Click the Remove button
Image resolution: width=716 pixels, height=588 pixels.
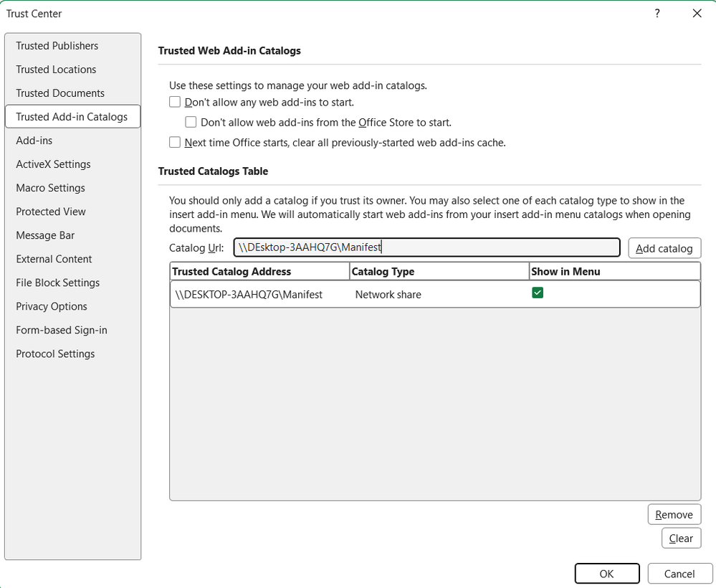[x=674, y=514]
